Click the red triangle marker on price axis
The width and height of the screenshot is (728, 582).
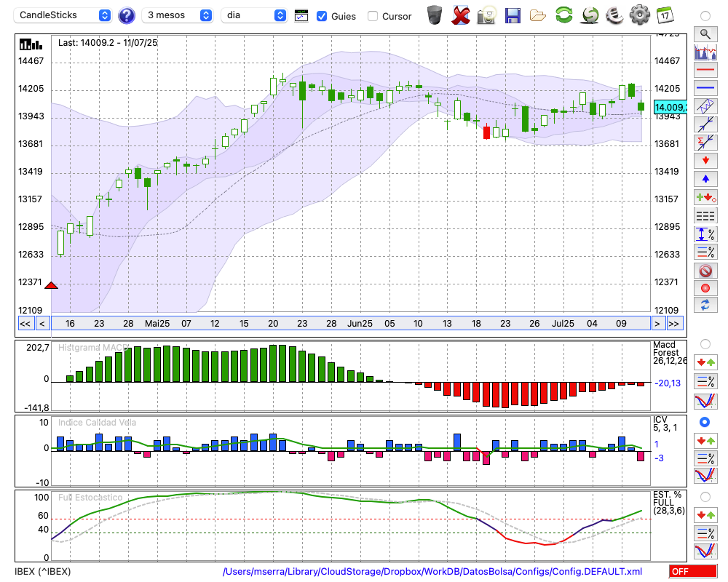(51, 285)
